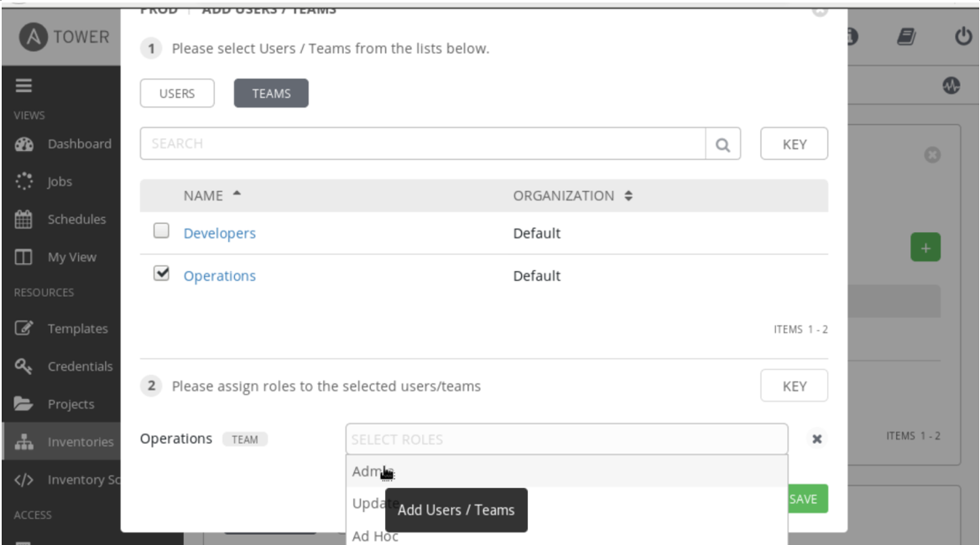Viewport: 980px width, 545px height.
Task: Sort by NAME column
Action: (x=212, y=195)
